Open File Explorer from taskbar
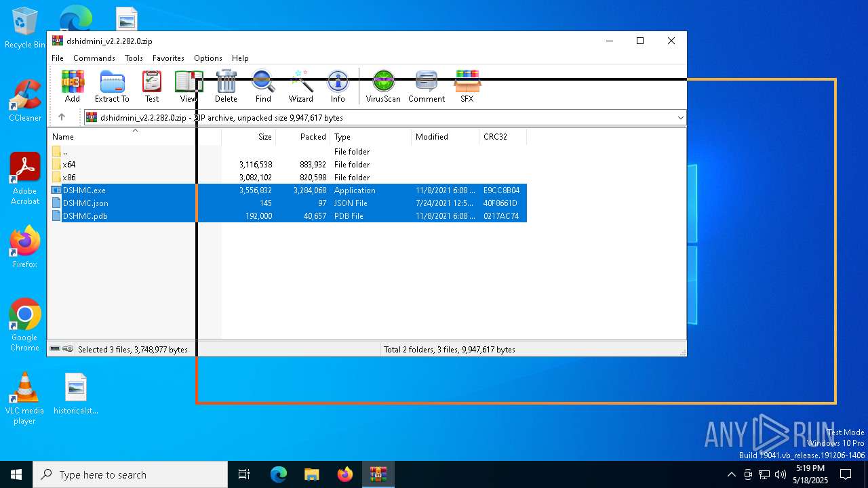 click(x=311, y=474)
